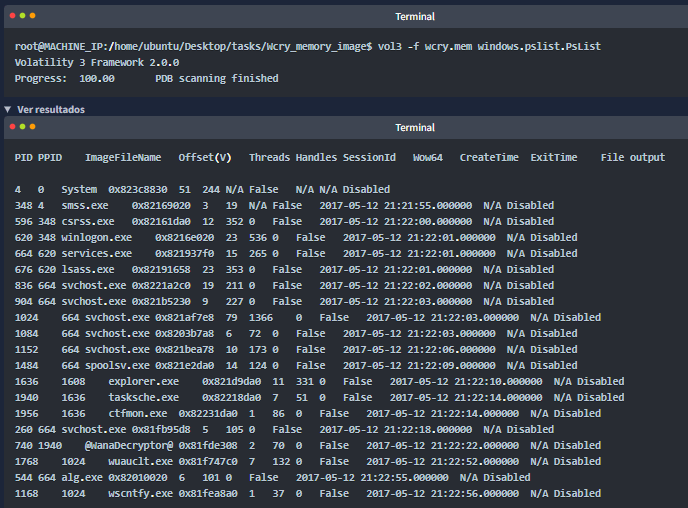Click the alg.exe process name
The image size is (688, 508).
pyautogui.click(x=82, y=478)
